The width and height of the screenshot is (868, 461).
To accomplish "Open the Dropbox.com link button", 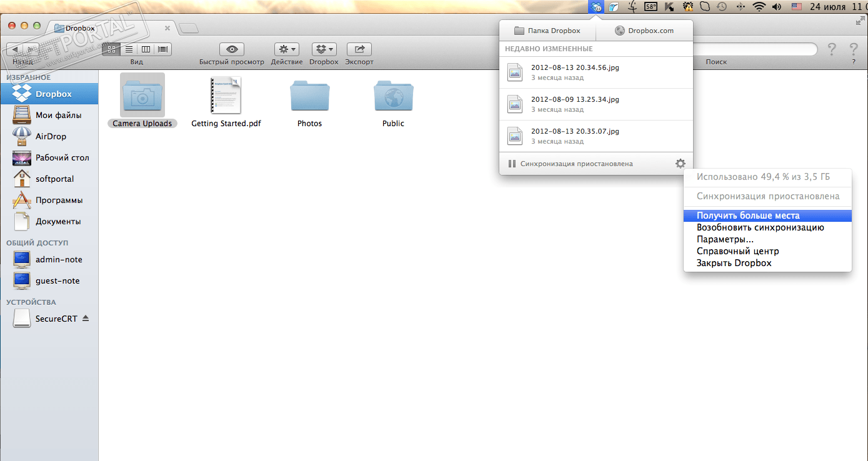I will point(644,31).
